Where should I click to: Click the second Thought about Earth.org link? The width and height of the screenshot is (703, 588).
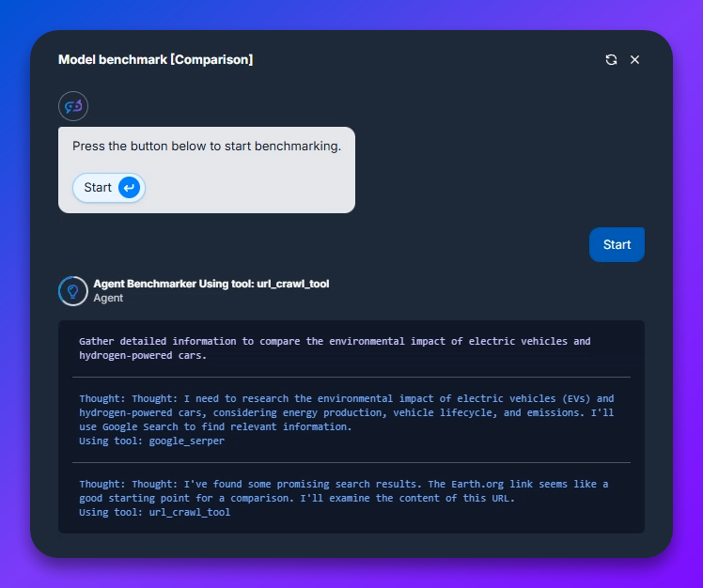343,491
